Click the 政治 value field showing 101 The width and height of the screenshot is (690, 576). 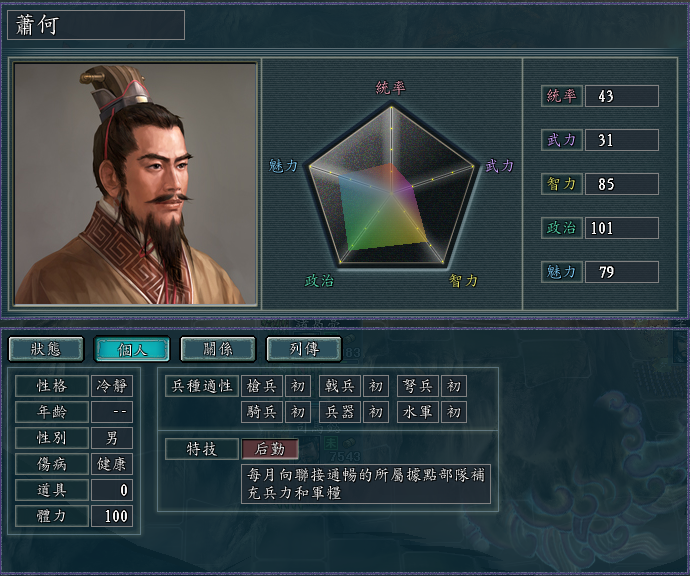click(622, 228)
